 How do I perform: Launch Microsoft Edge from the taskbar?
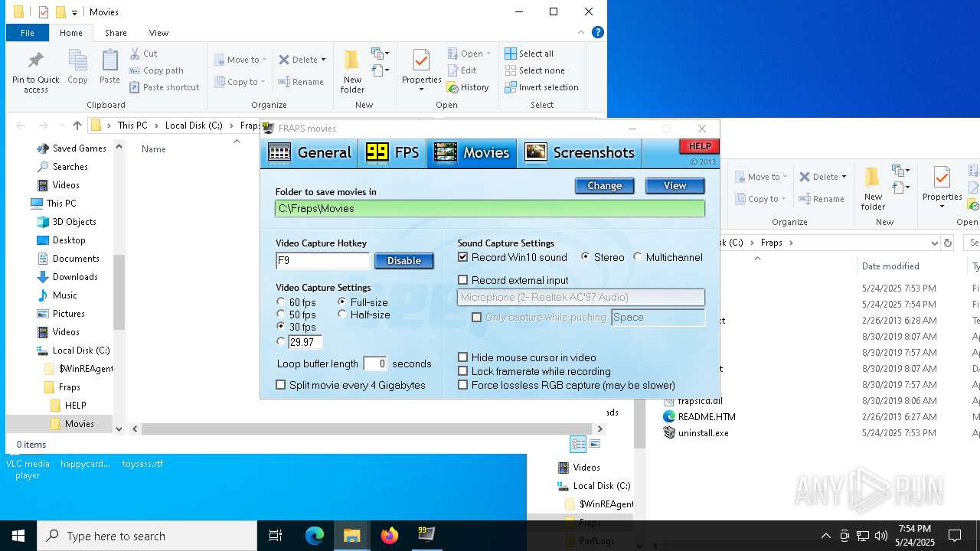click(315, 536)
